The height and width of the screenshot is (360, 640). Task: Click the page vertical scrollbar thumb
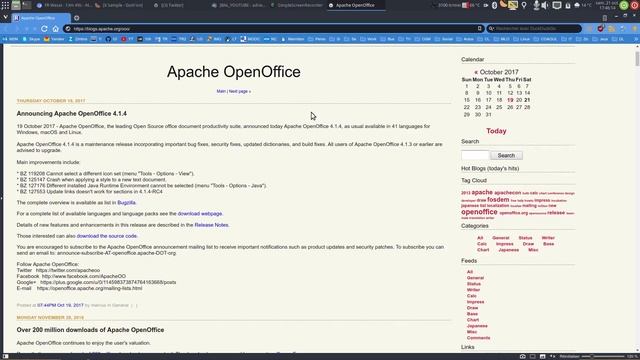637,58
